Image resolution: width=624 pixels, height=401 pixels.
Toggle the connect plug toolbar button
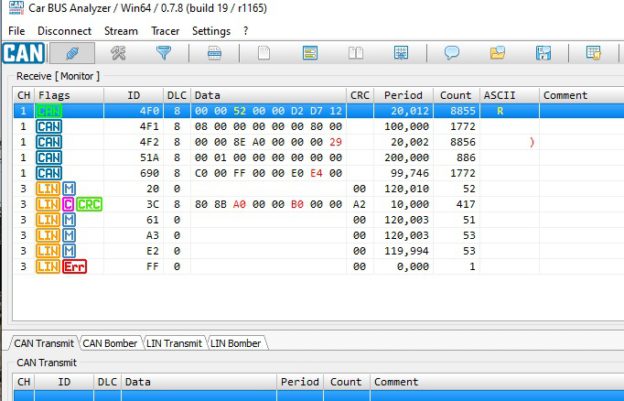(x=72, y=53)
